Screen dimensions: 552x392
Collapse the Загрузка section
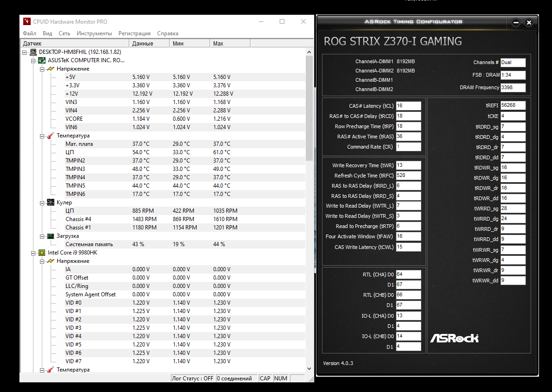[x=42, y=236]
